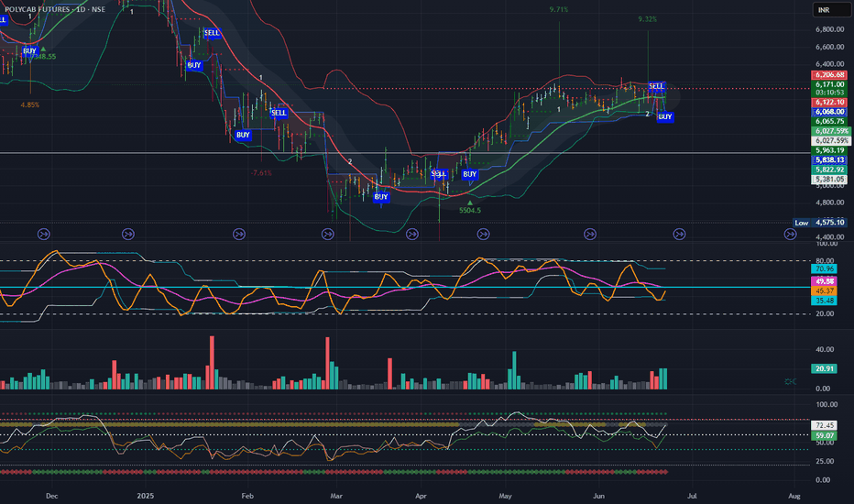Click the orange 4.85% annotation
The height and width of the screenshot is (504, 854).
pos(30,104)
